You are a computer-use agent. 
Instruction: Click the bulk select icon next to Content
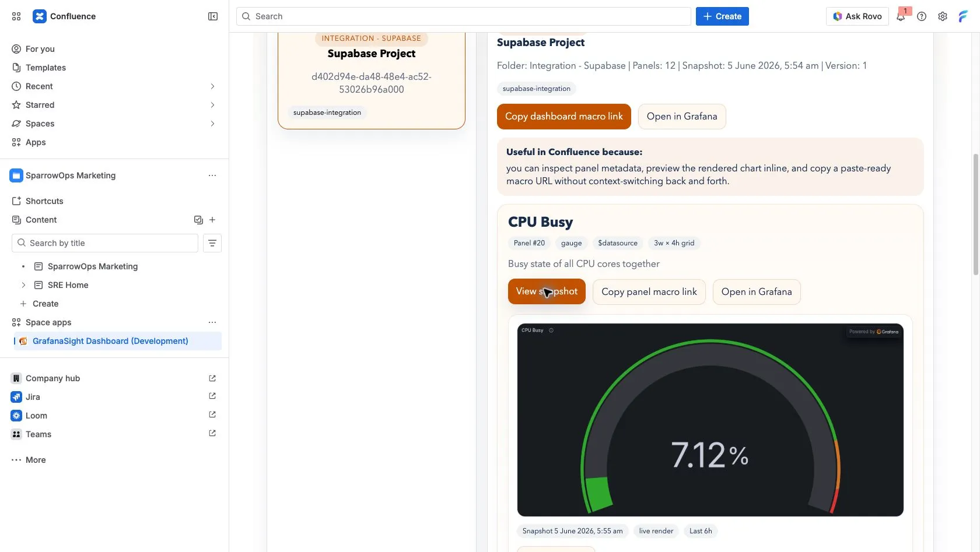[198, 220]
